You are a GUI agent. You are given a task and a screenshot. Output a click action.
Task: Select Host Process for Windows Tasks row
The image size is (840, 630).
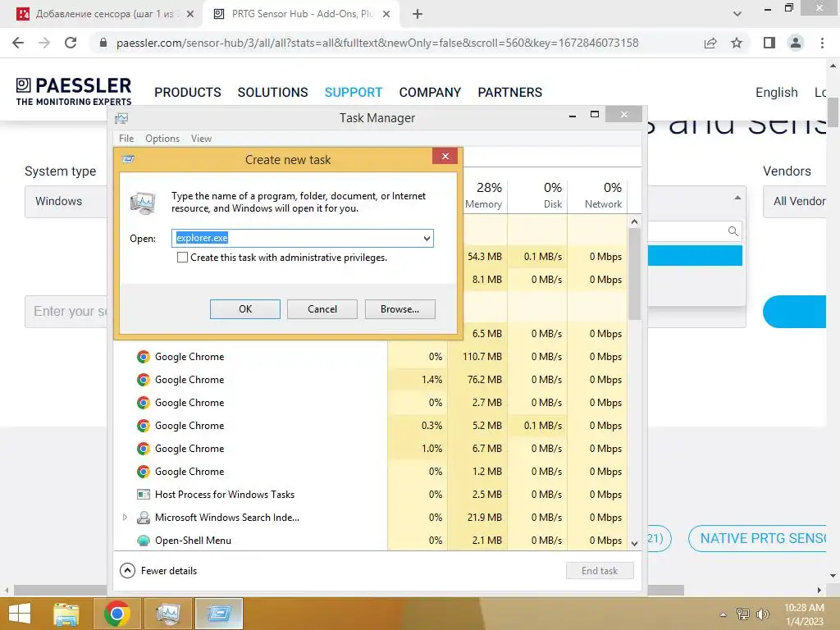370,495
